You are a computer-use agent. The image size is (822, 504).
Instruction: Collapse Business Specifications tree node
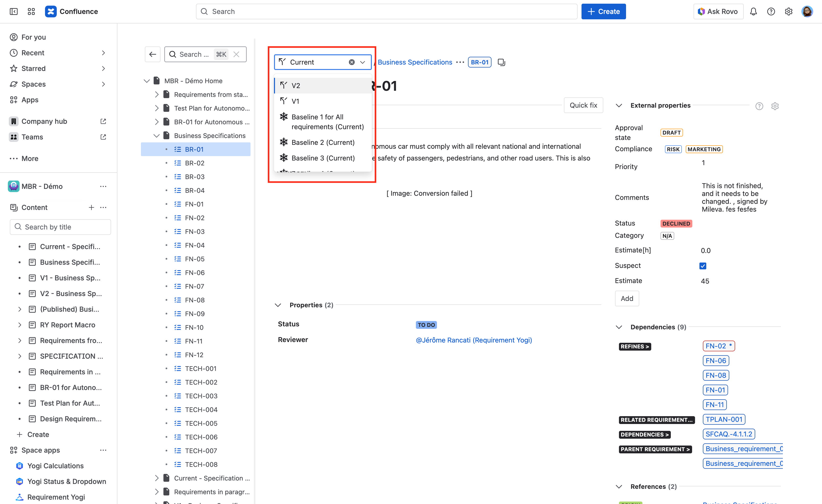tap(157, 136)
